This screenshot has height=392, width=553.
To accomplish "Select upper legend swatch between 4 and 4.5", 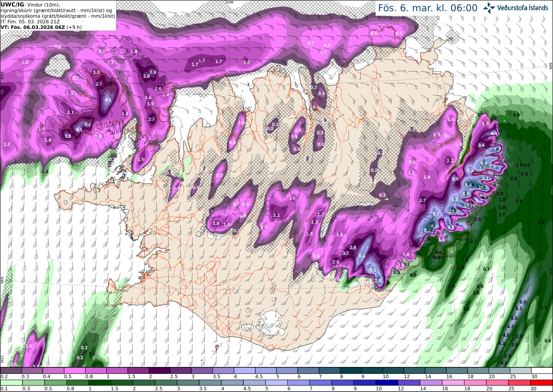I will (245, 370).
